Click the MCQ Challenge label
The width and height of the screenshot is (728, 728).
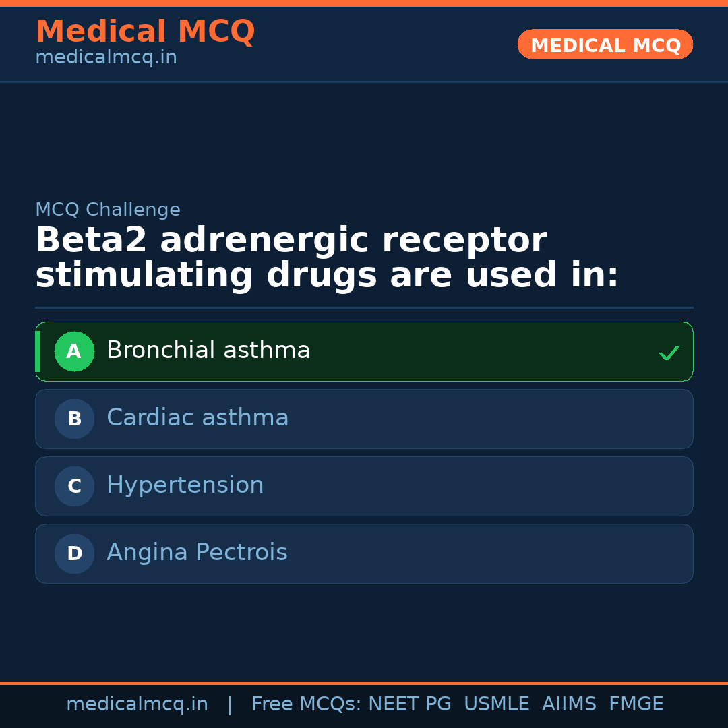[x=108, y=210]
